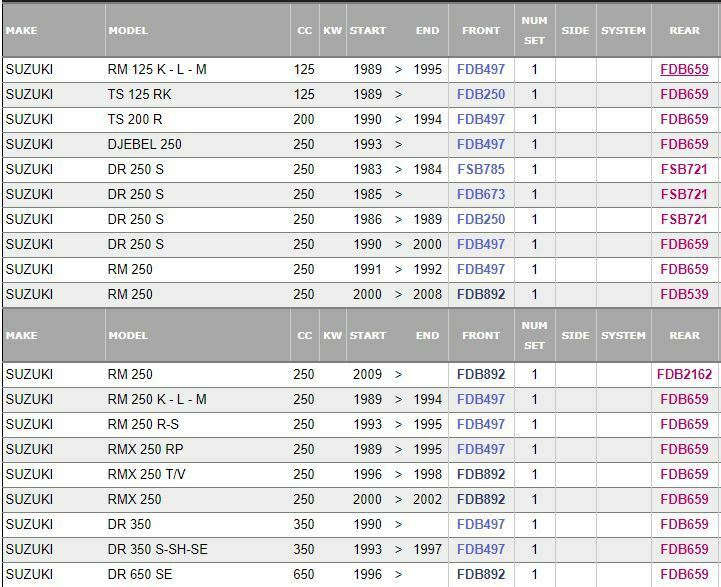Open rear pad FDB659 for RM 250 R-S
Viewport: 721px width, 587px height.
[684, 424]
